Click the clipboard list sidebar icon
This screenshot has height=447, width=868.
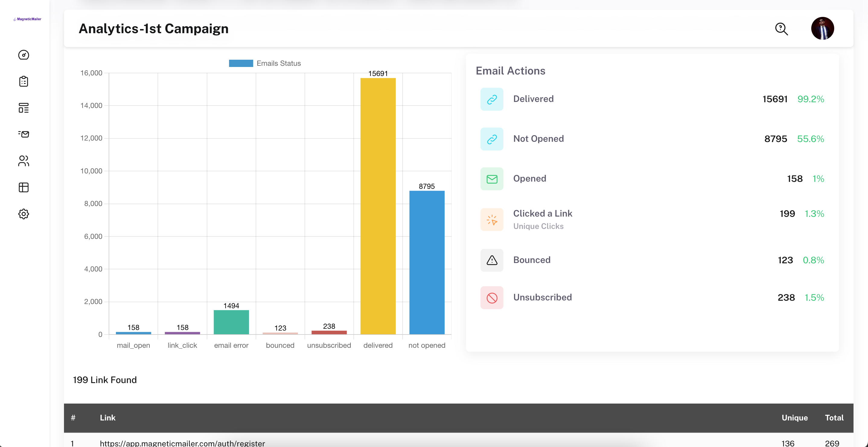point(24,81)
